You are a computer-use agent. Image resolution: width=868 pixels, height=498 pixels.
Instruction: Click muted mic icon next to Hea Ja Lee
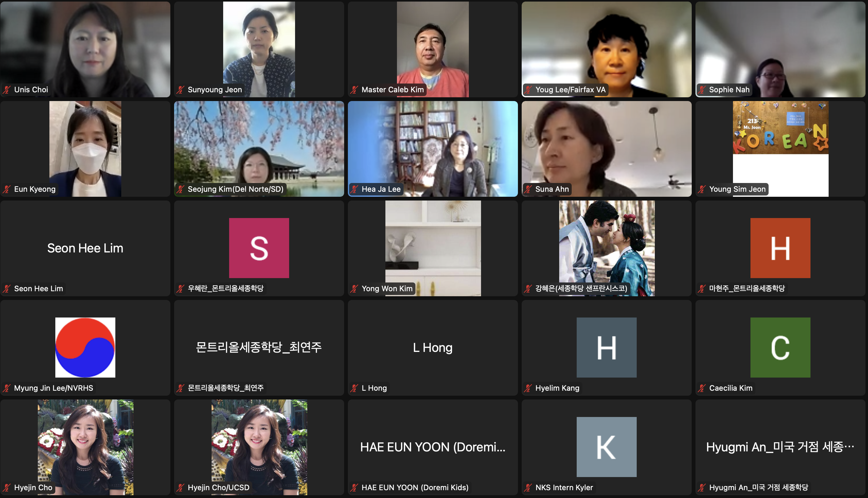tap(354, 189)
